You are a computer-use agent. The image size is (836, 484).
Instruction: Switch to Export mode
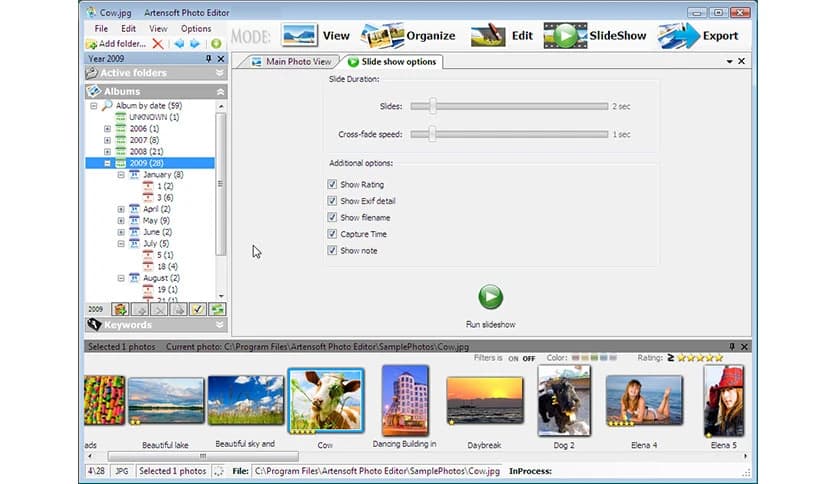tap(698, 36)
